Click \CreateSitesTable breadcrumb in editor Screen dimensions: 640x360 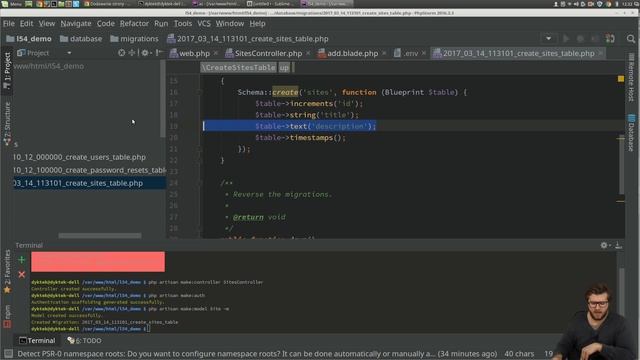pyautogui.click(x=238, y=68)
